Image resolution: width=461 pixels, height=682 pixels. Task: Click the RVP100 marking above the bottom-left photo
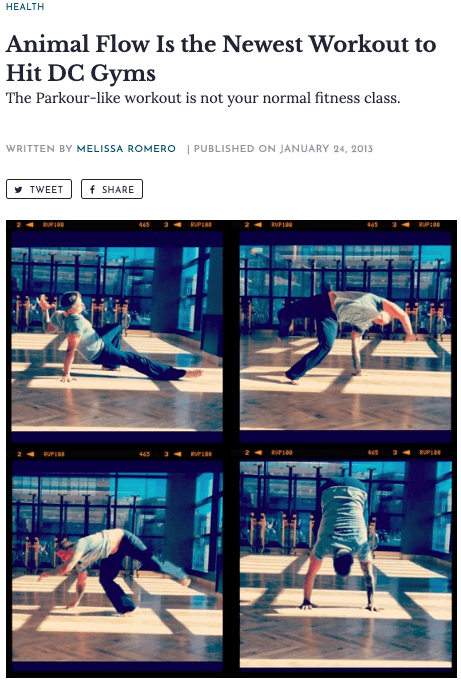(54, 454)
